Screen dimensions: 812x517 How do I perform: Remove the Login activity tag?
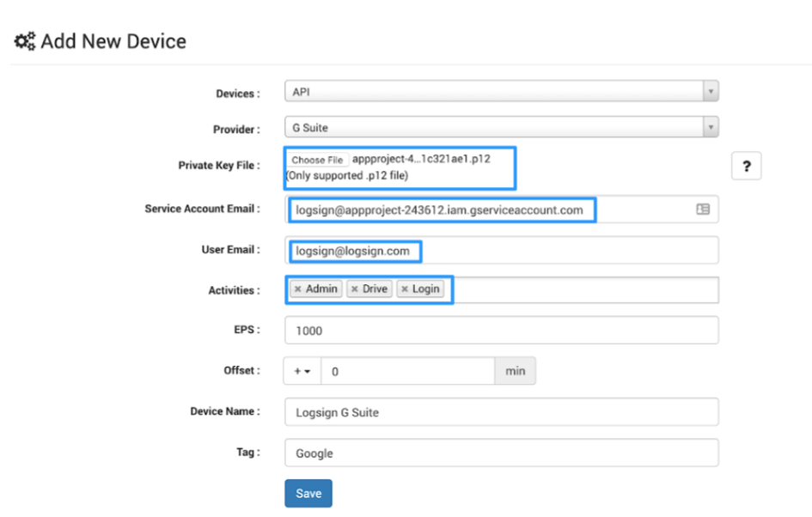(x=405, y=289)
